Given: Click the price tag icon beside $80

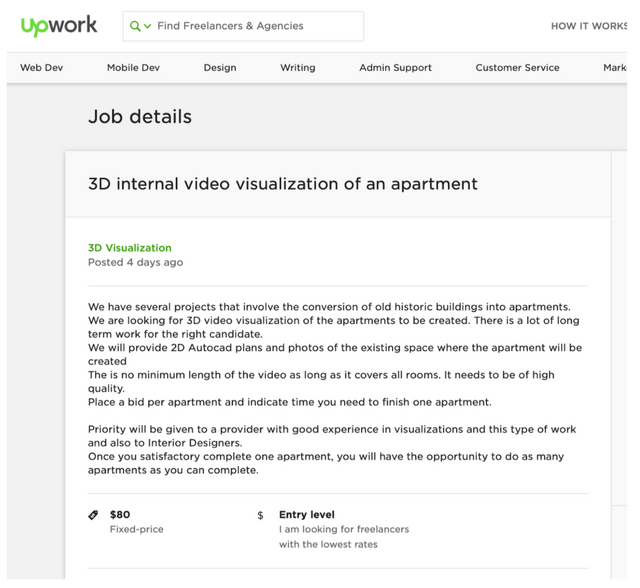Looking at the screenshot, I should [94, 516].
